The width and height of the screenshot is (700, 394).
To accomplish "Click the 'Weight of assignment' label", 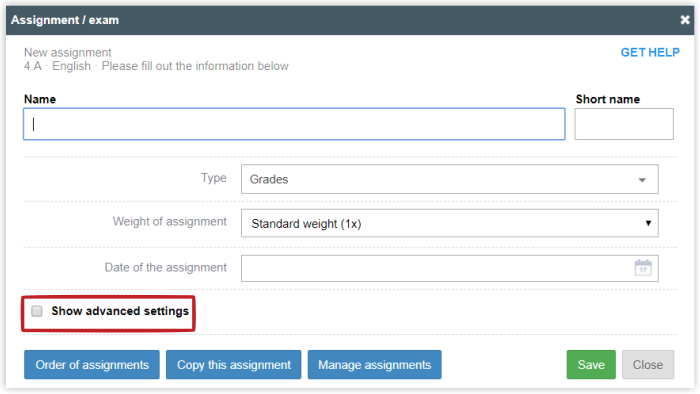I will [170, 221].
